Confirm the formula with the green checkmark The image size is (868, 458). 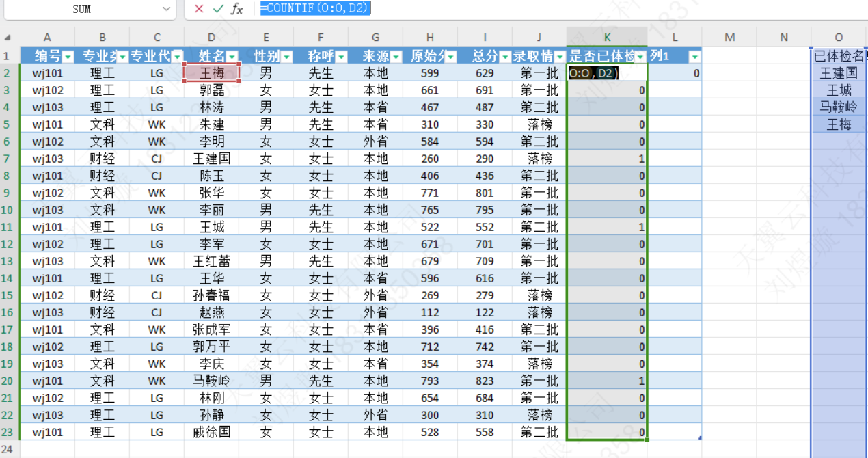pos(218,9)
